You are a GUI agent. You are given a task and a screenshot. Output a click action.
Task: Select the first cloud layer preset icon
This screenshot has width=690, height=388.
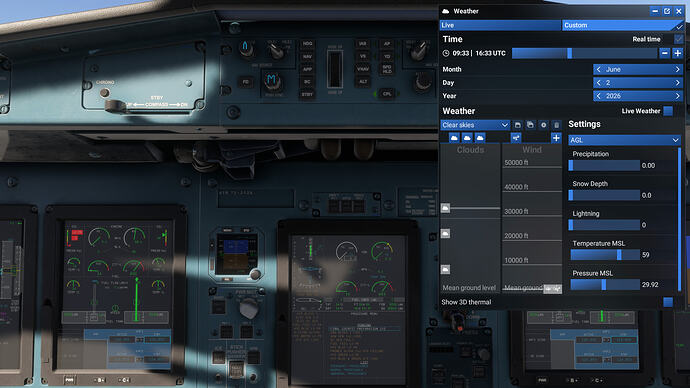pos(454,138)
